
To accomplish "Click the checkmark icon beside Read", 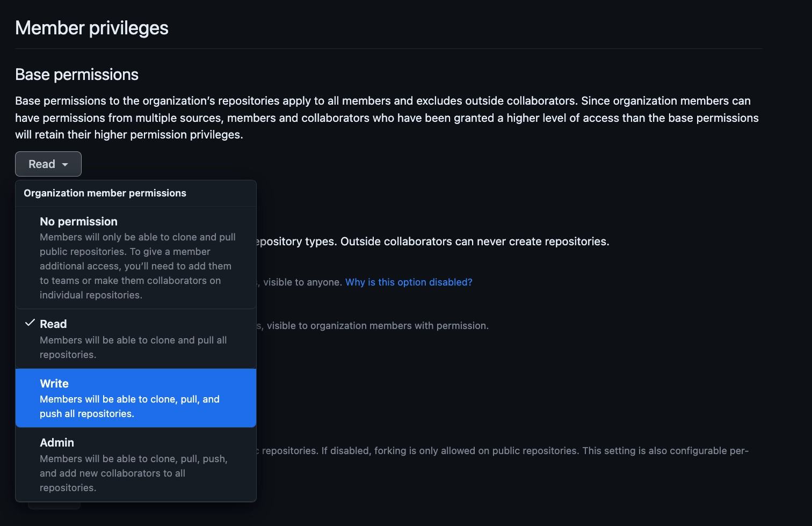I will (30, 323).
